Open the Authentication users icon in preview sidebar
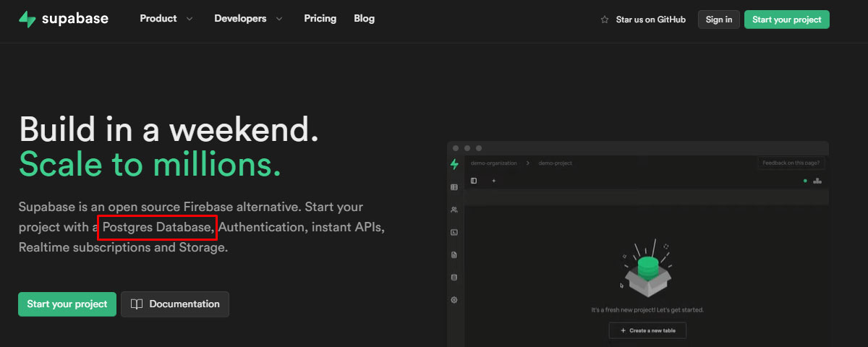 [x=454, y=210]
